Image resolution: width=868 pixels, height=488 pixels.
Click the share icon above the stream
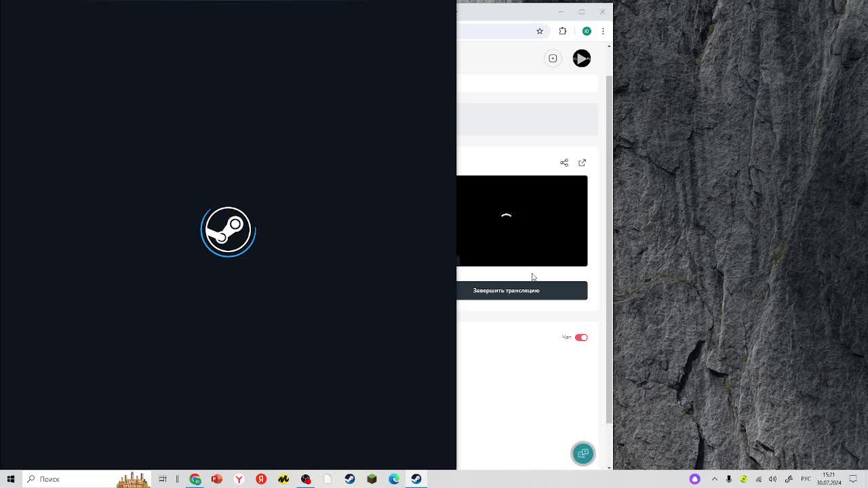coord(564,163)
